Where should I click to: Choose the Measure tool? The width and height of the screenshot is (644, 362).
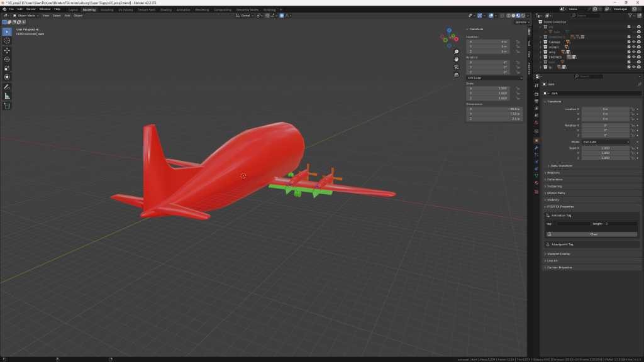coord(7,96)
